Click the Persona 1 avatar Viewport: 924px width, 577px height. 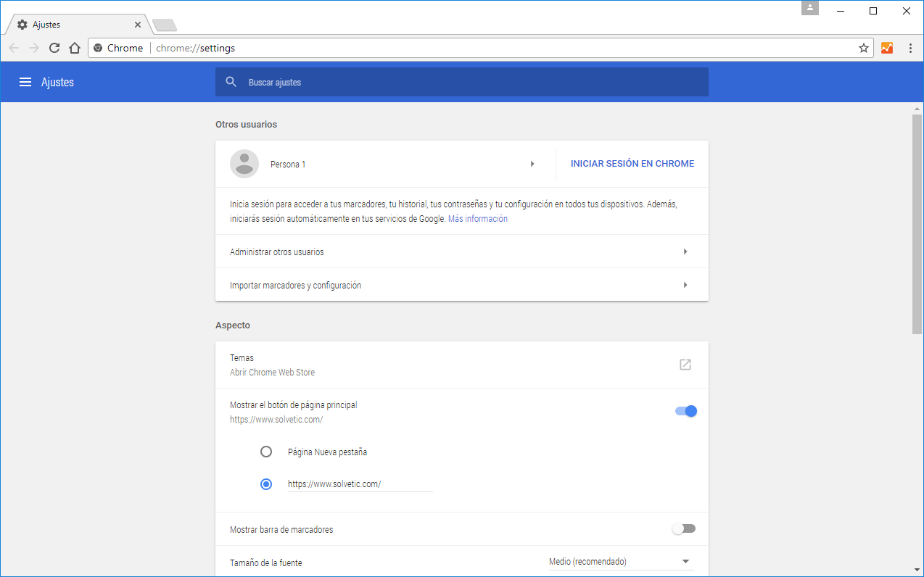[x=244, y=164]
